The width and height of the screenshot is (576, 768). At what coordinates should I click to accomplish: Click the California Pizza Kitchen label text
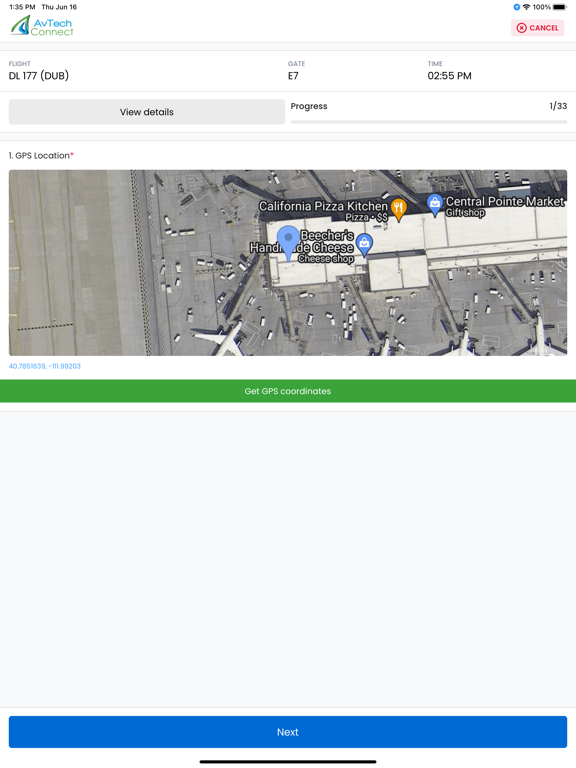323,206
